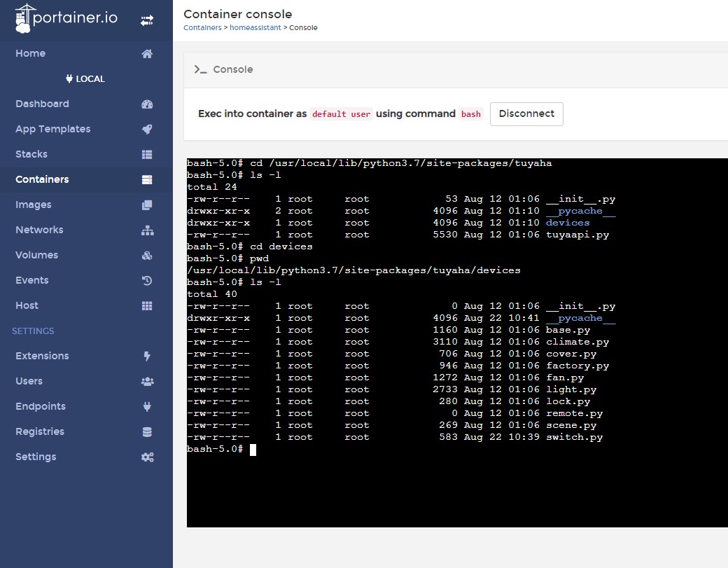Click the Endpoints plug icon
Image resolution: width=728 pixels, height=568 pixels.
[x=147, y=406]
